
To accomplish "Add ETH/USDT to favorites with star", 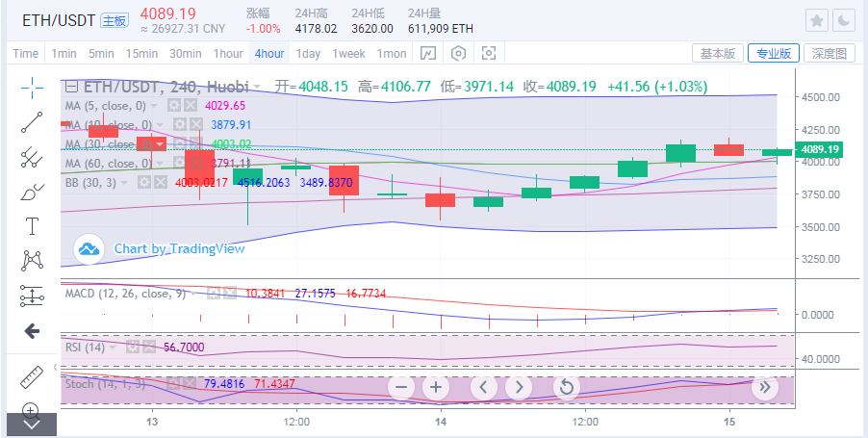I will [x=817, y=21].
